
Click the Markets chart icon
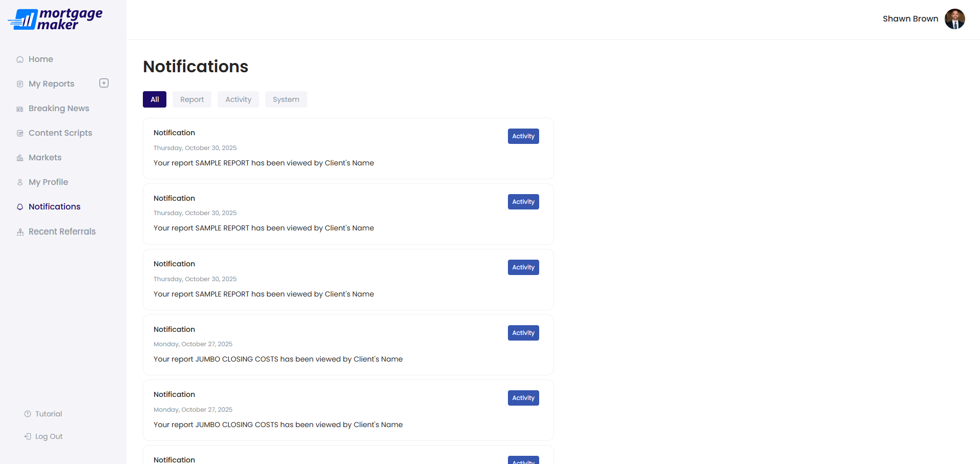click(20, 158)
